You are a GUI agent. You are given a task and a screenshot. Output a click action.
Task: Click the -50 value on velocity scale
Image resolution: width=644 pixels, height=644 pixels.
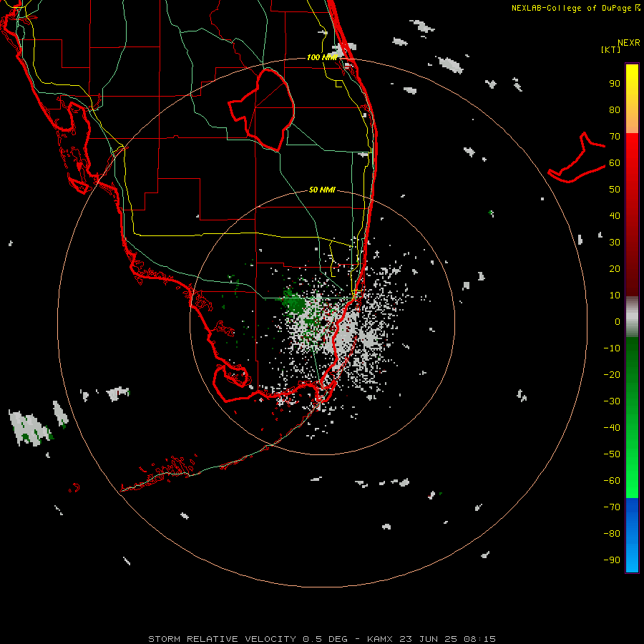tap(612, 454)
